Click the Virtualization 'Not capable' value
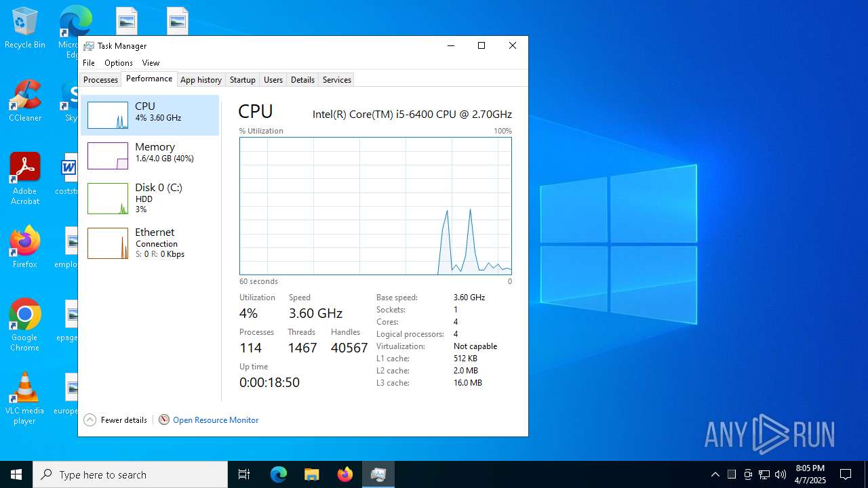 tap(475, 346)
